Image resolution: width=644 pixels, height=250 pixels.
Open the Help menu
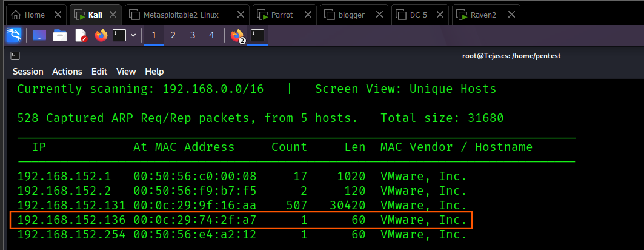154,72
